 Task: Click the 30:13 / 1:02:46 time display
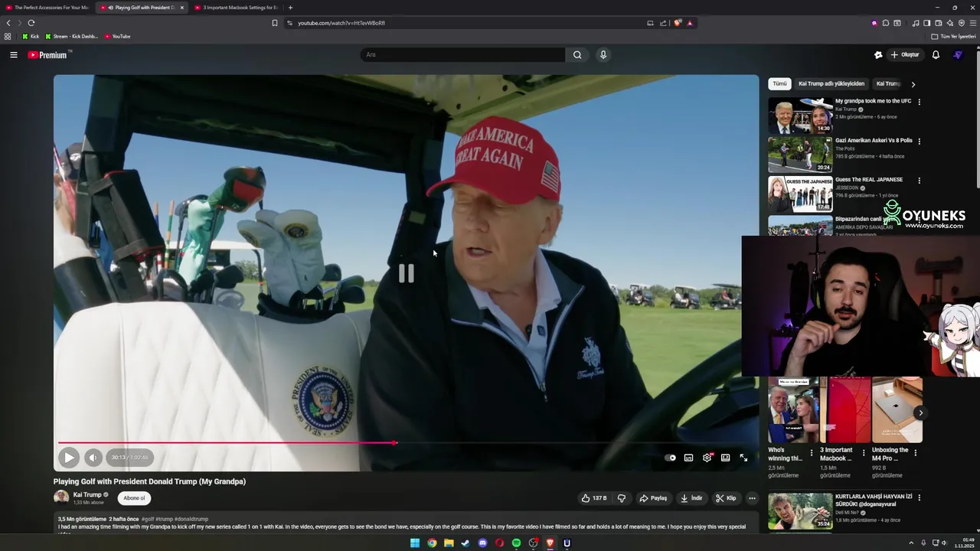tap(129, 458)
